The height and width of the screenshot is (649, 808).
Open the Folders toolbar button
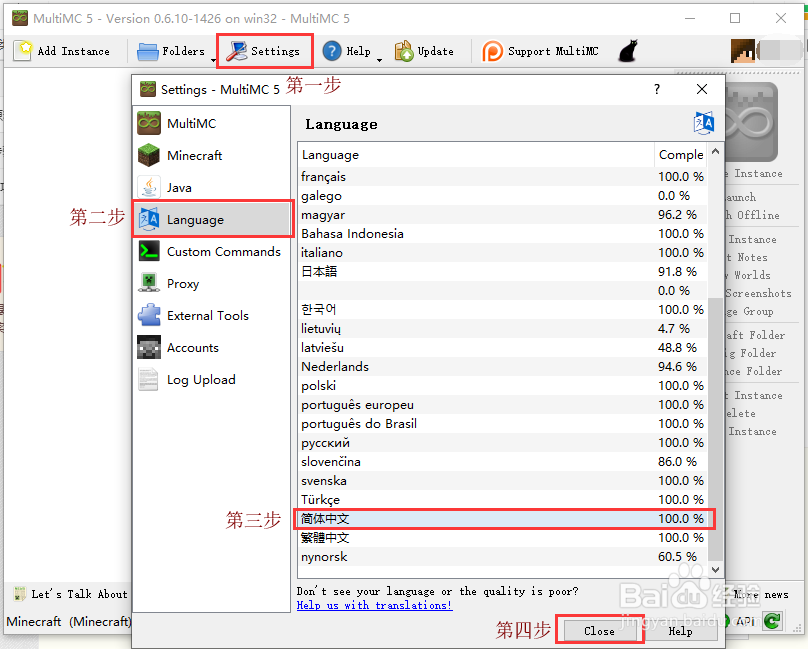172,51
